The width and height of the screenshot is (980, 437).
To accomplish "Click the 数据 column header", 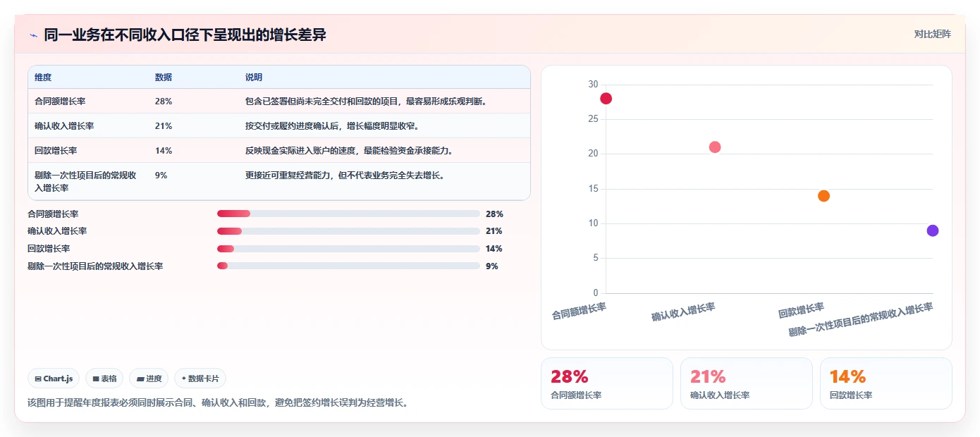I will click(164, 77).
